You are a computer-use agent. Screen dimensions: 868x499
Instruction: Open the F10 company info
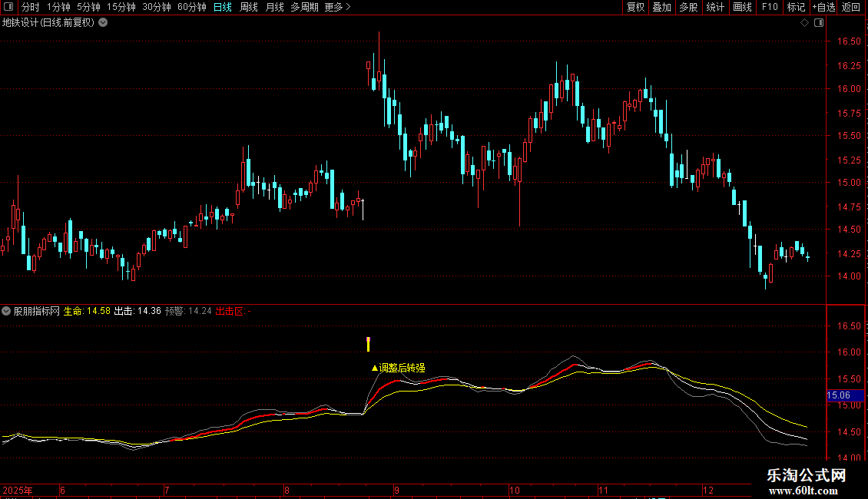click(770, 7)
